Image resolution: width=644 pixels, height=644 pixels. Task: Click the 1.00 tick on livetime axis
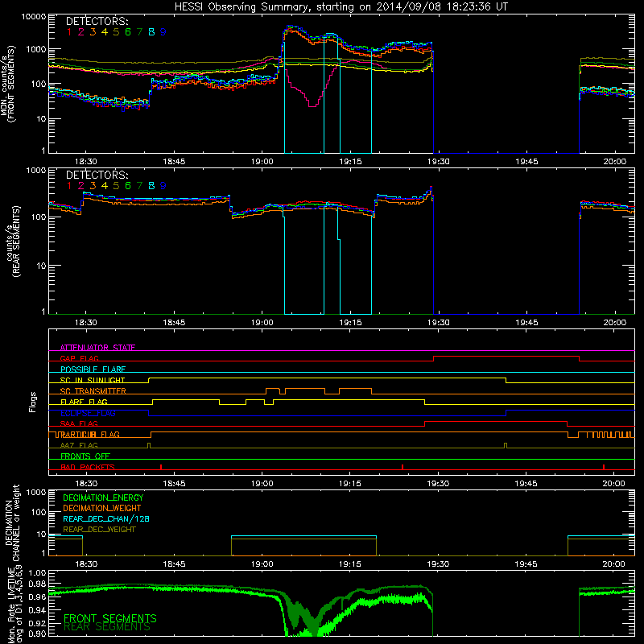pos(37,573)
